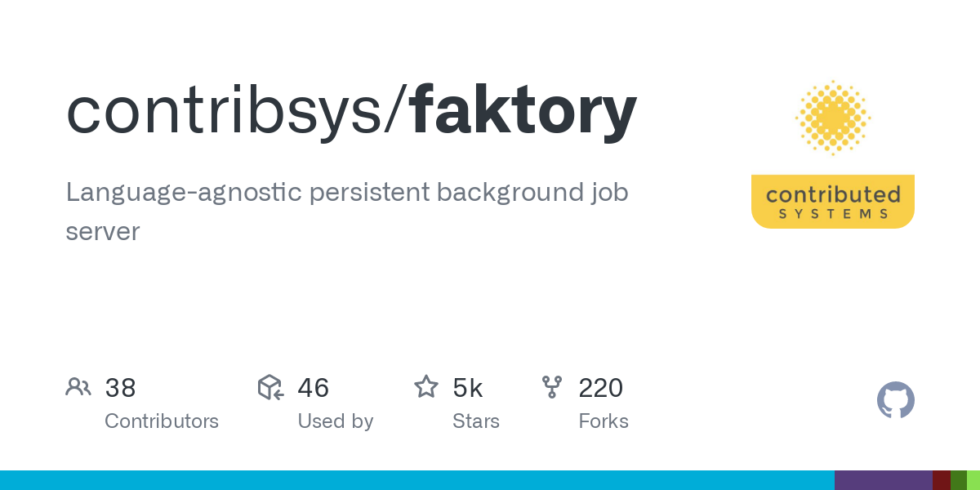
Task: Click the Contributors people icon
Action: pos(78,387)
